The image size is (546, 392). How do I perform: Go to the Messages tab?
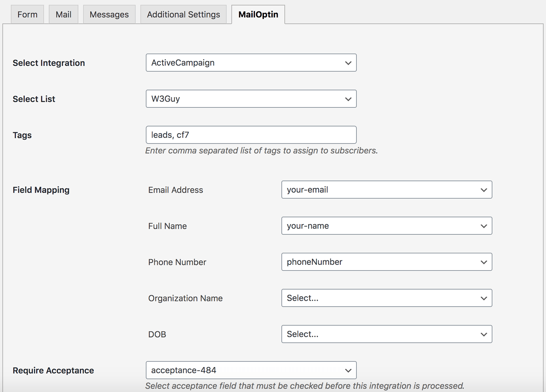click(x=109, y=15)
